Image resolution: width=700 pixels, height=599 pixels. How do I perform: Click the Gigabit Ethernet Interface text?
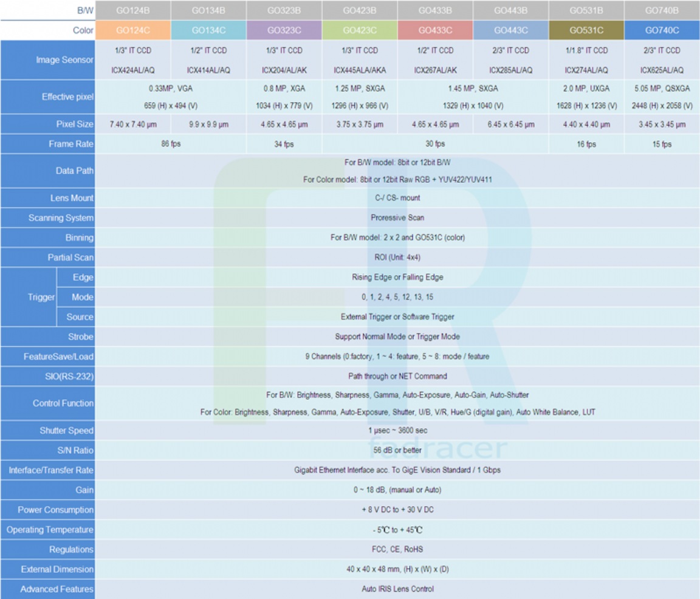(397, 470)
